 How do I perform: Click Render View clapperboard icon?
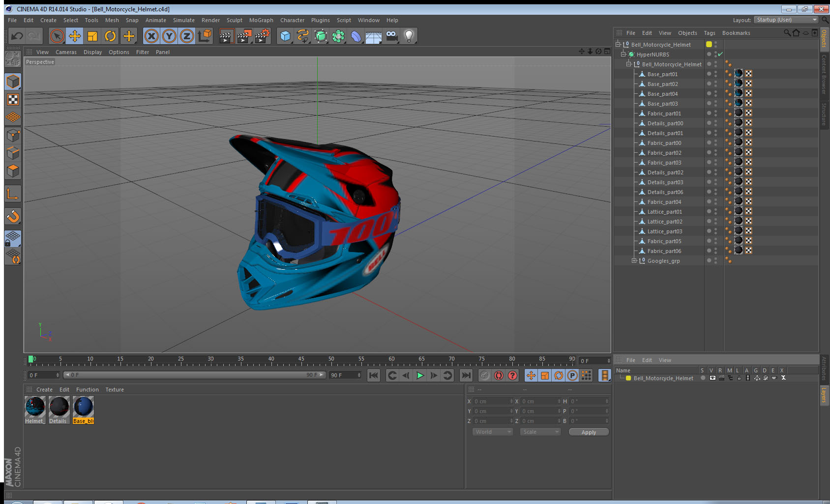[226, 36]
